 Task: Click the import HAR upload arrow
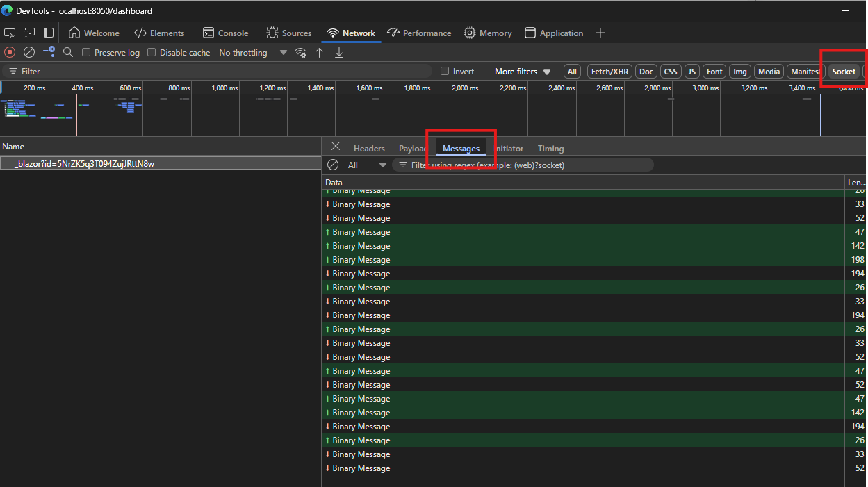pyautogui.click(x=320, y=52)
